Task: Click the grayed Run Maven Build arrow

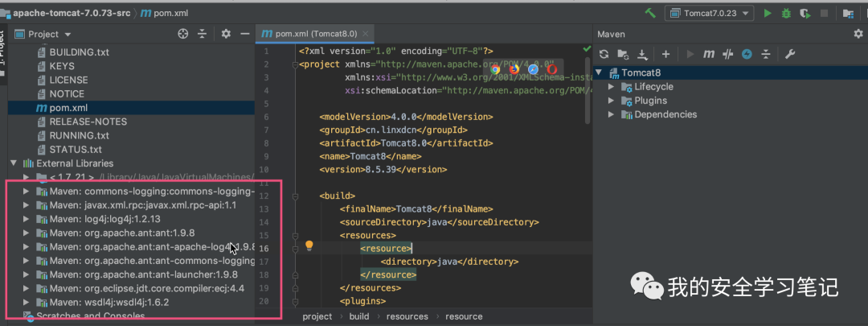Action: 690,54
